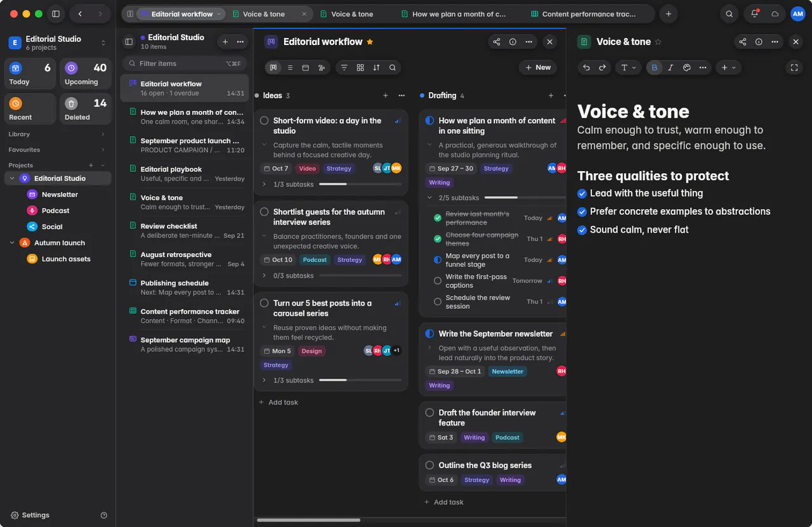Viewport: 812px width, 527px height.
Task: Toggle bold formatting in document toolbar
Action: [x=655, y=67]
